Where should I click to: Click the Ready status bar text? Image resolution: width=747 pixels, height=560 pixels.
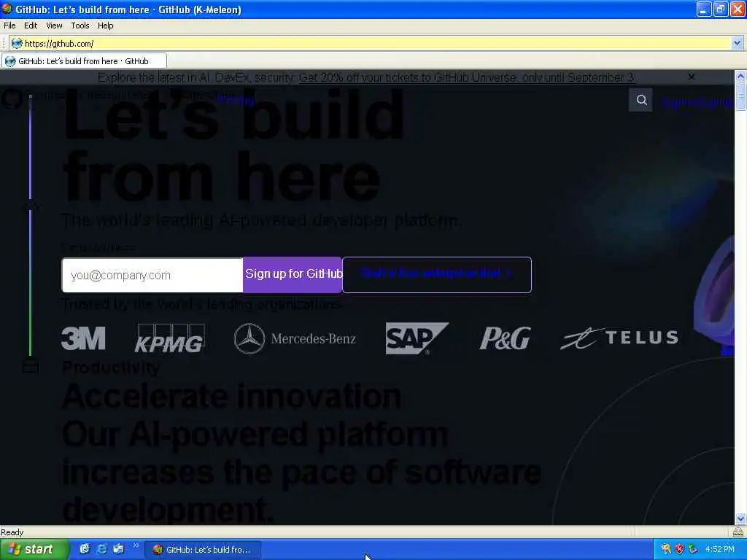[x=12, y=532]
